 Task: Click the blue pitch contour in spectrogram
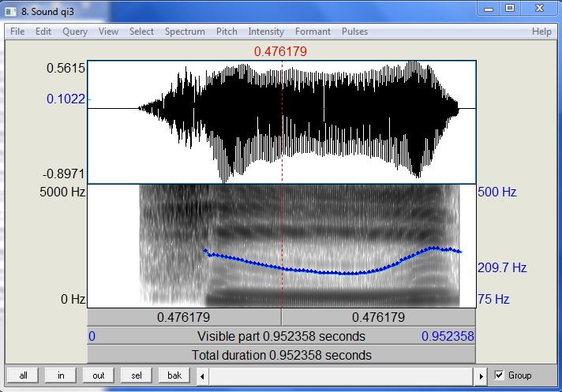click(333, 273)
